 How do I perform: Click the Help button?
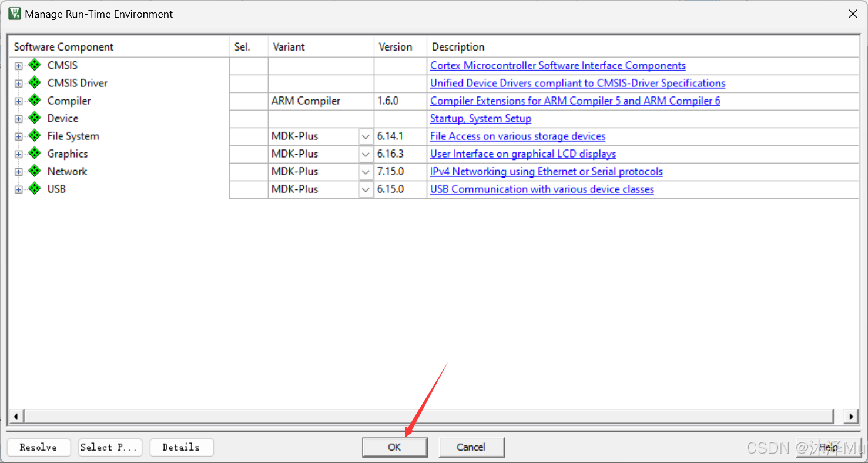pyautogui.click(x=829, y=447)
